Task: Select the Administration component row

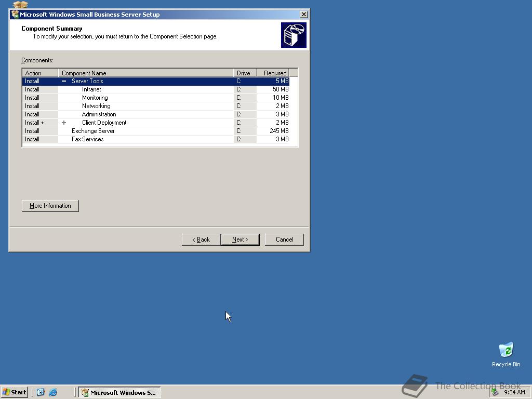Action: tap(156, 114)
